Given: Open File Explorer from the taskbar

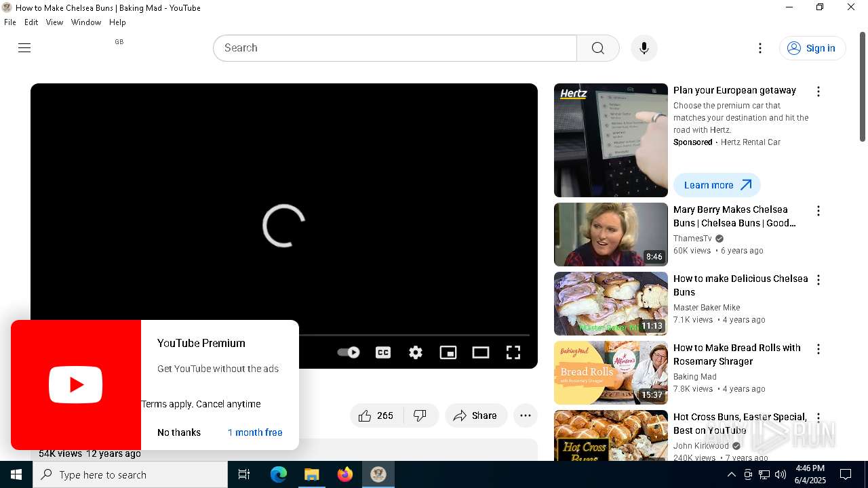Looking at the screenshot, I should click(x=312, y=474).
